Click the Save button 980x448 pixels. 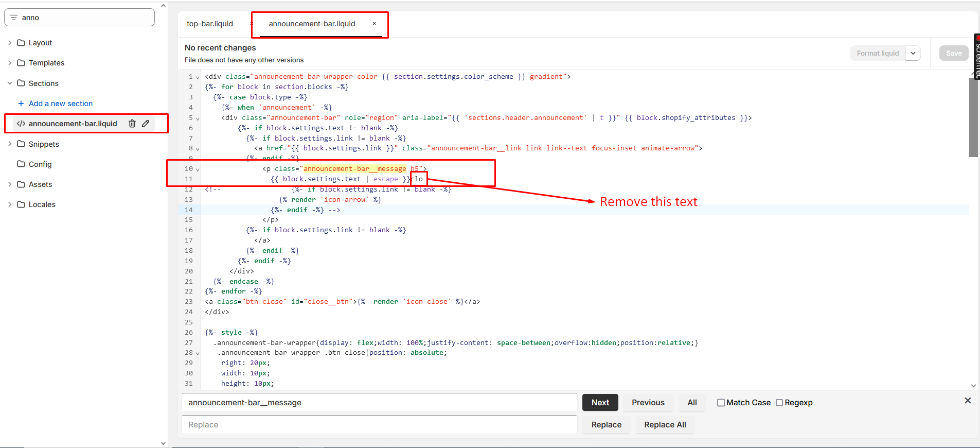point(954,53)
